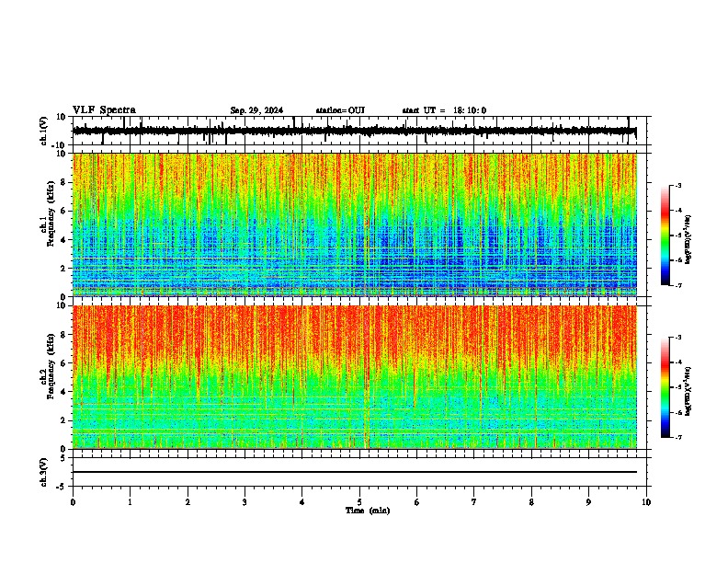Click the "2" kHz tick of ch.1 spectrogram
The width and height of the screenshot is (728, 563).
[x=63, y=268]
